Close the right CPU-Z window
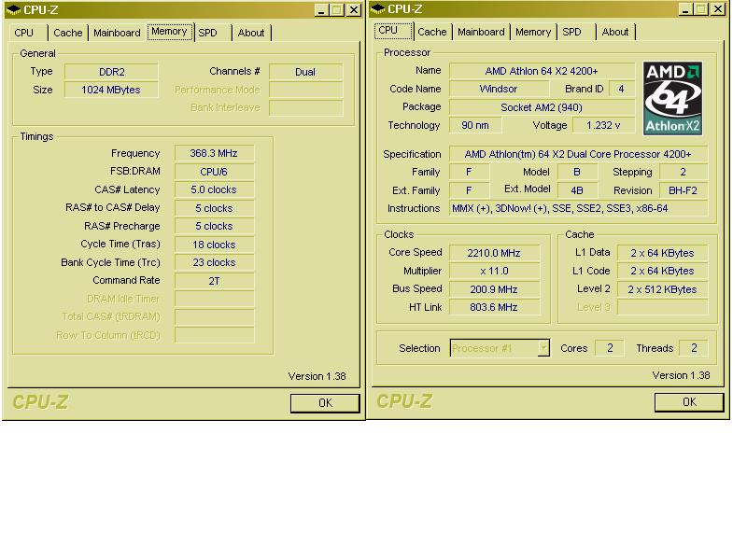 click(718, 9)
